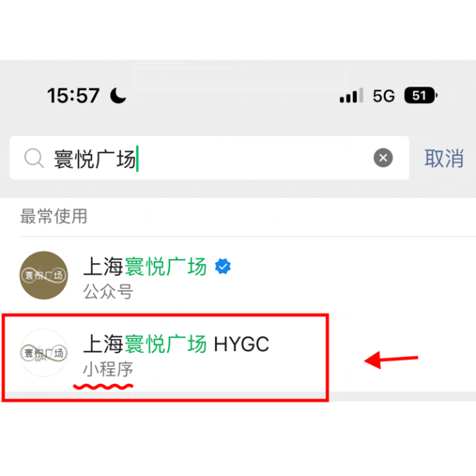Tap 取消 to cancel the search
Screen dimensions: 476x476
click(x=444, y=158)
